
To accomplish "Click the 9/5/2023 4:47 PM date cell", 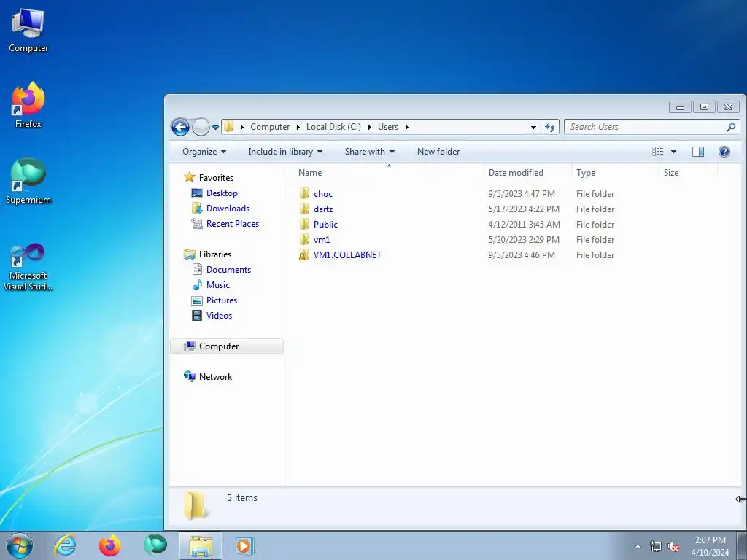I will pyautogui.click(x=521, y=194).
